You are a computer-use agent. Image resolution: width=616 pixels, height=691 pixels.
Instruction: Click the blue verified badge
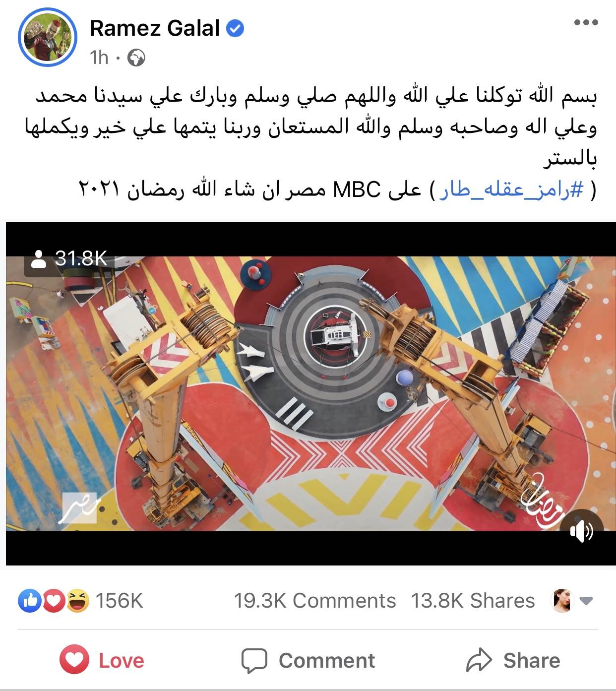[x=235, y=28]
